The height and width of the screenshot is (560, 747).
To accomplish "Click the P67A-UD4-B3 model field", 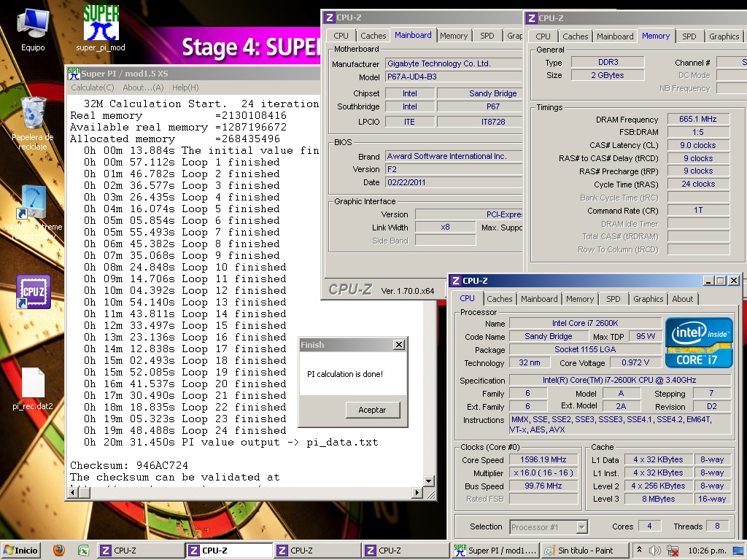I will point(454,77).
